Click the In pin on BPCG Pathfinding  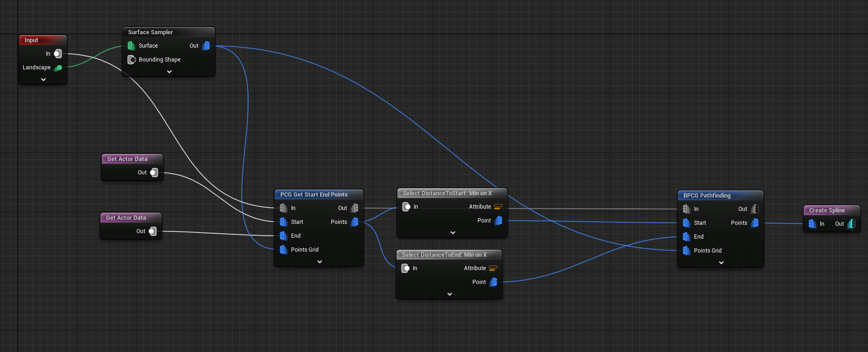687,209
